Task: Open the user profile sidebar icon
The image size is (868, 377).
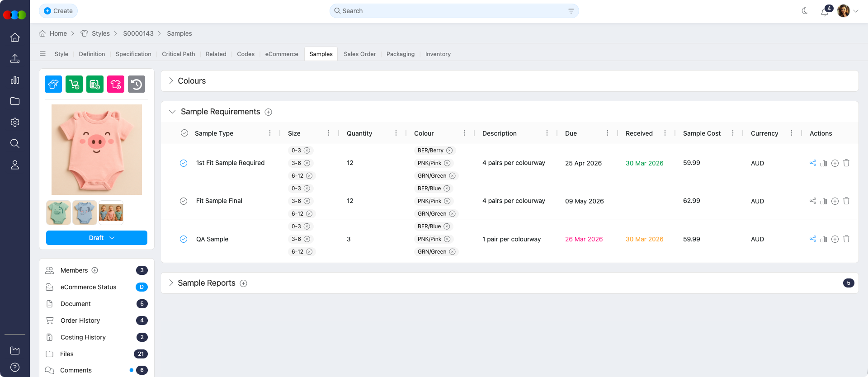Action: 15,165
